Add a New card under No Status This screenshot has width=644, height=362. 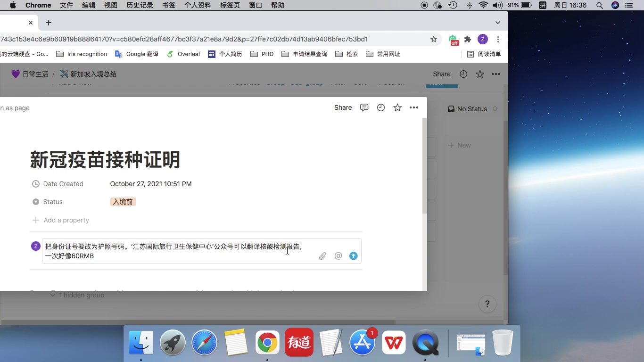click(459, 145)
